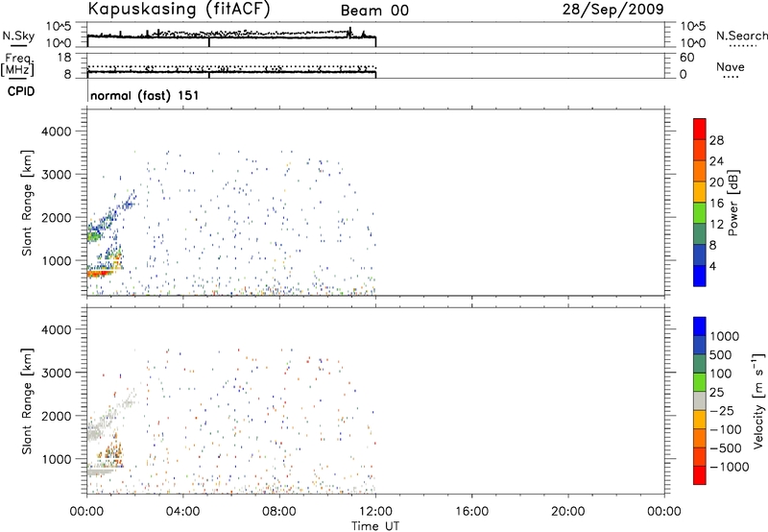The width and height of the screenshot is (768, 532).
Task: Click the "08:00" time tick label
Action: 278,512
